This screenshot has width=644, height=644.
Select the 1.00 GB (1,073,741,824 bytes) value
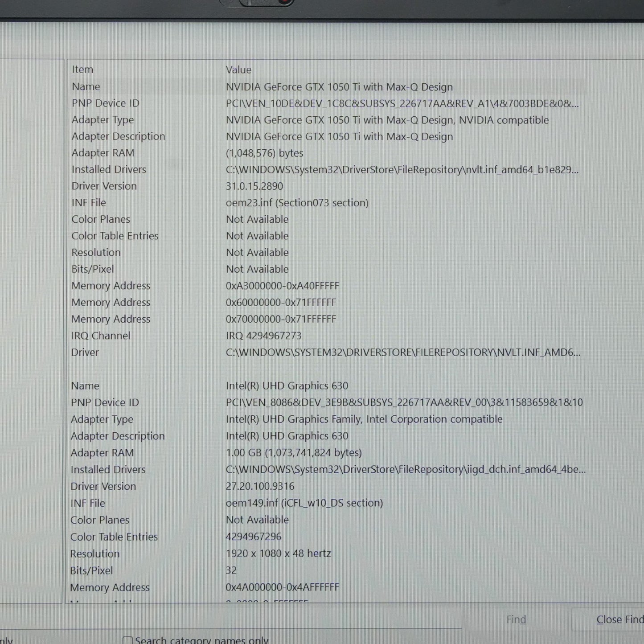(x=294, y=453)
